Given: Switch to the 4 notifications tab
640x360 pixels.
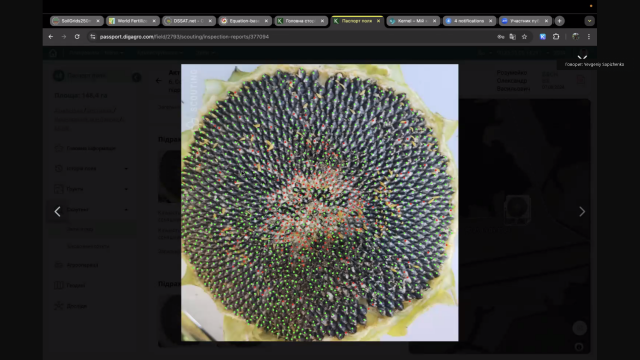Looking at the screenshot, I should pyautogui.click(x=469, y=21).
